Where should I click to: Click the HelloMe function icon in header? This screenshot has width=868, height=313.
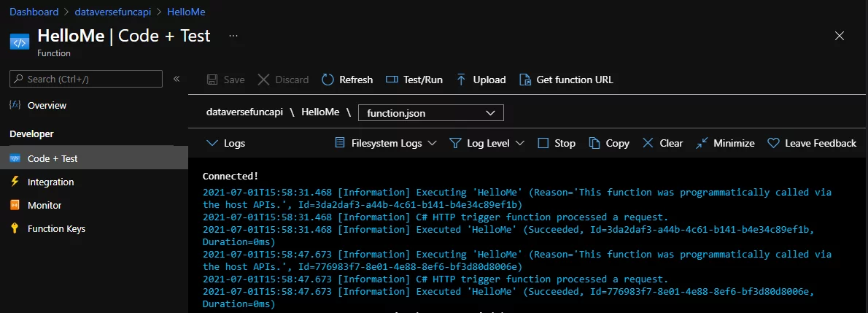click(20, 42)
